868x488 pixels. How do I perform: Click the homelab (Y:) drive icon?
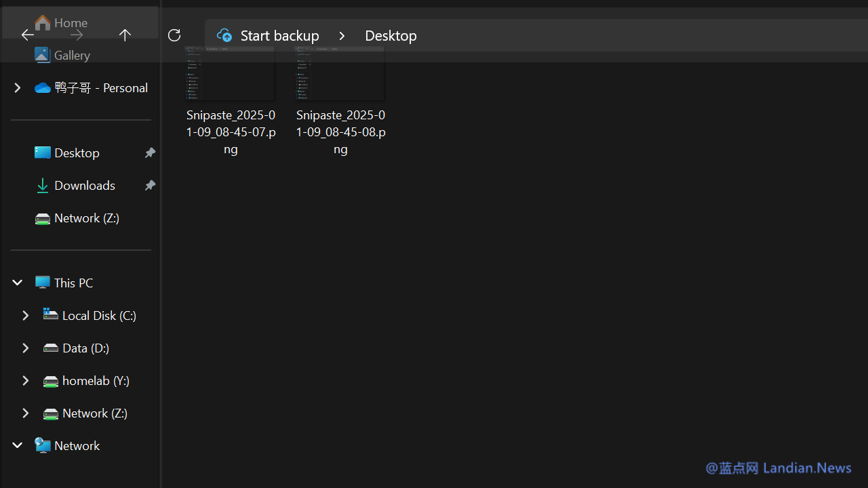click(x=51, y=382)
